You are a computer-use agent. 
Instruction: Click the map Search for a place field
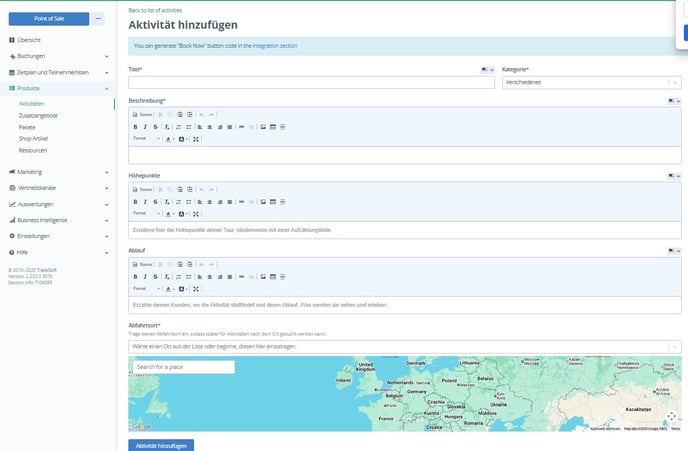183,367
